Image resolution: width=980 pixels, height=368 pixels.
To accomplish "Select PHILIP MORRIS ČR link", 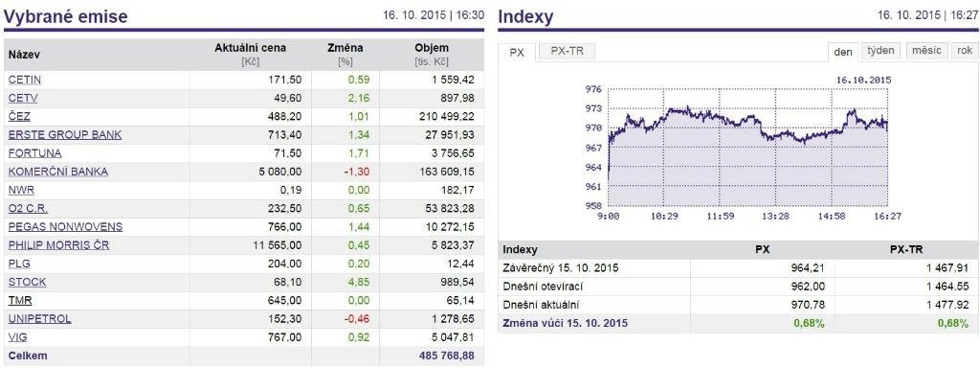I will pyautogui.click(x=58, y=245).
